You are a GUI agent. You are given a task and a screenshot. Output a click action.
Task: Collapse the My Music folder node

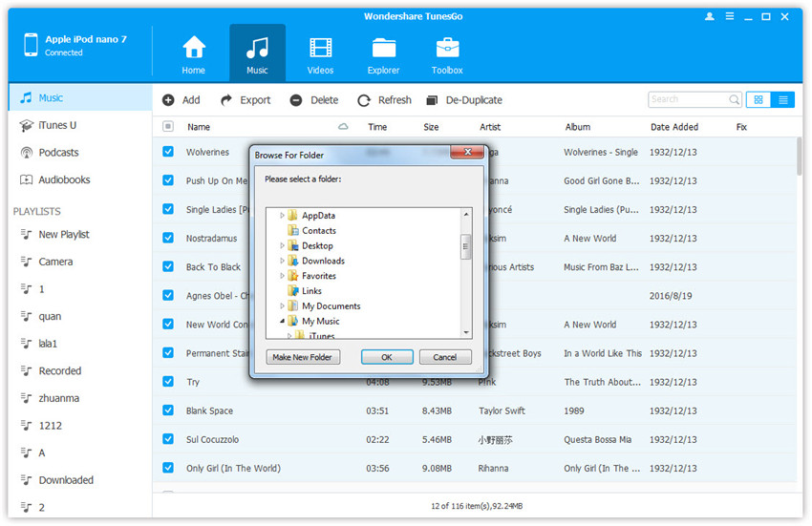click(283, 322)
